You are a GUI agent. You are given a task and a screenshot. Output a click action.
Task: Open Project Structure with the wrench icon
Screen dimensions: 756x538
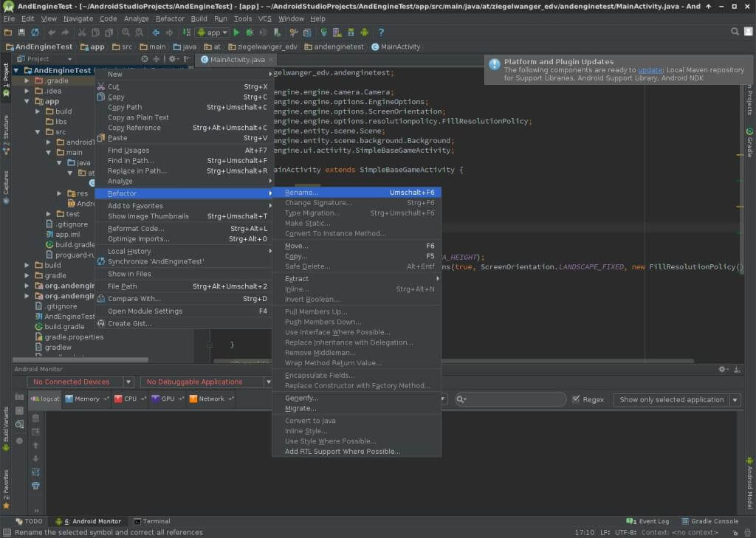point(294,32)
